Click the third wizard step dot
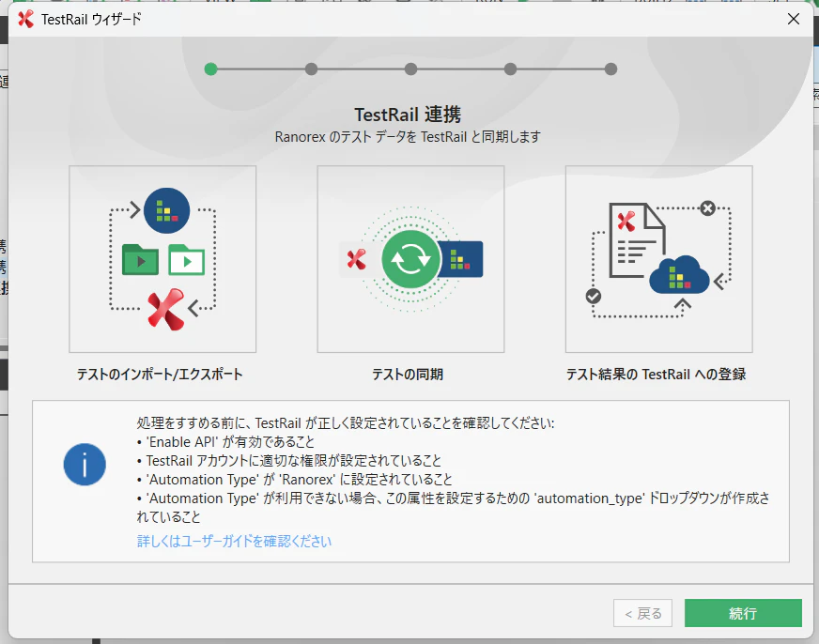 tap(410, 69)
